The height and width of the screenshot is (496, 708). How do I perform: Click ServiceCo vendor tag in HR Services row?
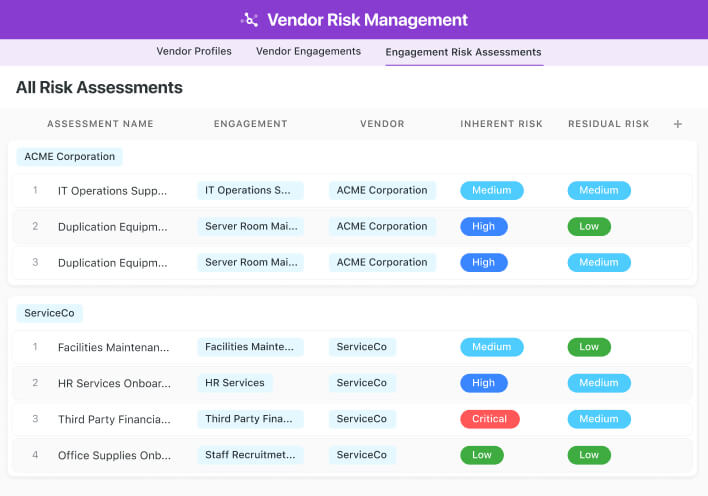[x=362, y=383]
